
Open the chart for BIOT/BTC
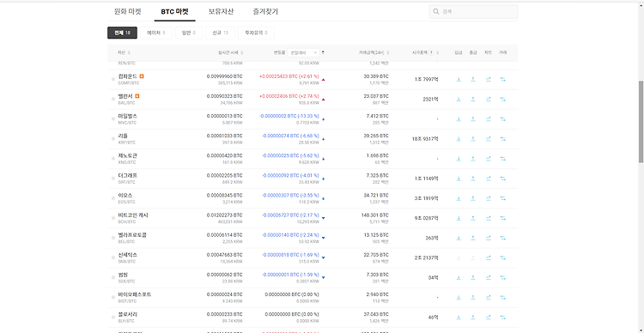(x=488, y=297)
